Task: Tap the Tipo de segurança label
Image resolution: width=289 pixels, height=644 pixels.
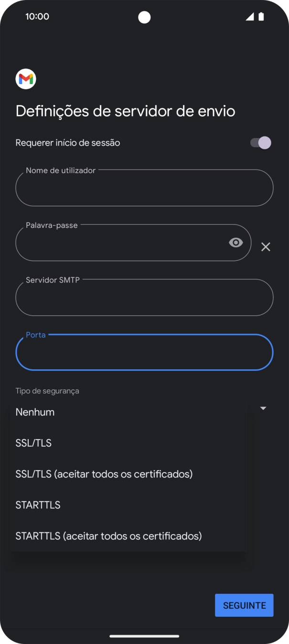Action: point(47,391)
